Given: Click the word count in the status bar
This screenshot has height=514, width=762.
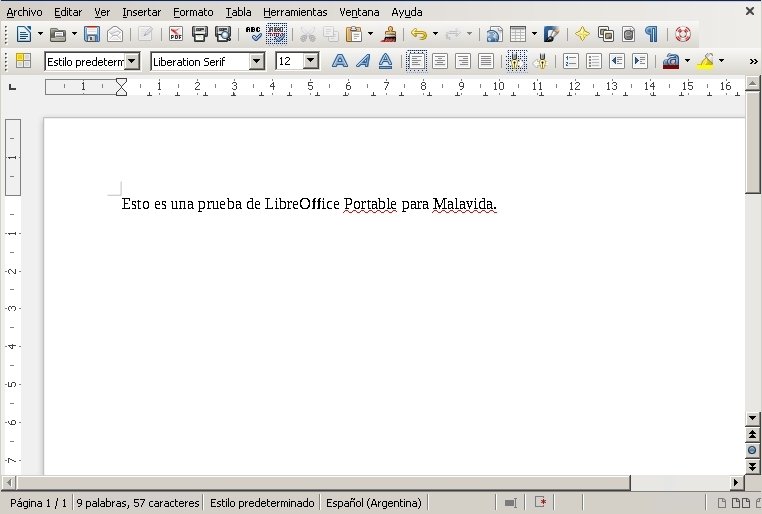Looking at the screenshot, I should 138,503.
